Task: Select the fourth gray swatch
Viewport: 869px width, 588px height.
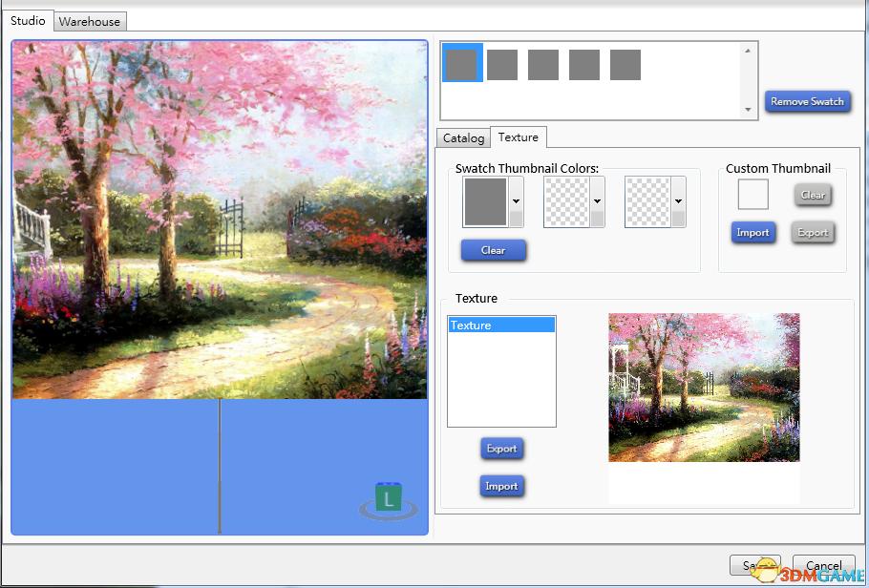Action: click(x=584, y=65)
